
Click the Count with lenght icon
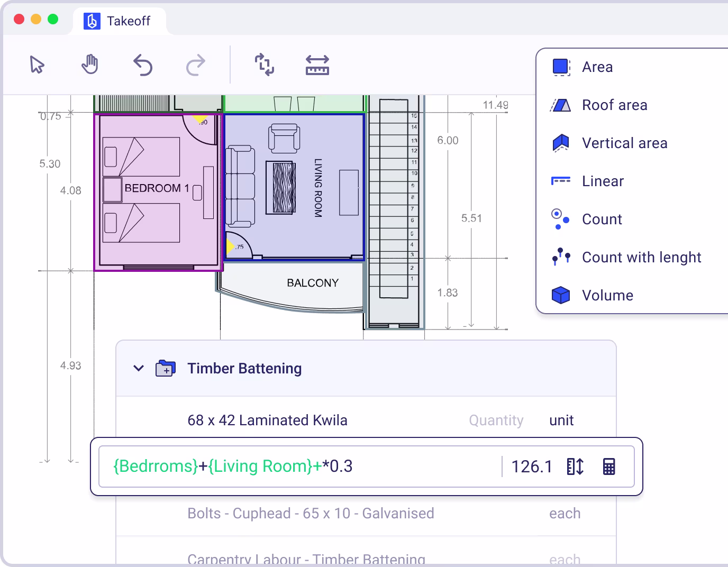[561, 257]
